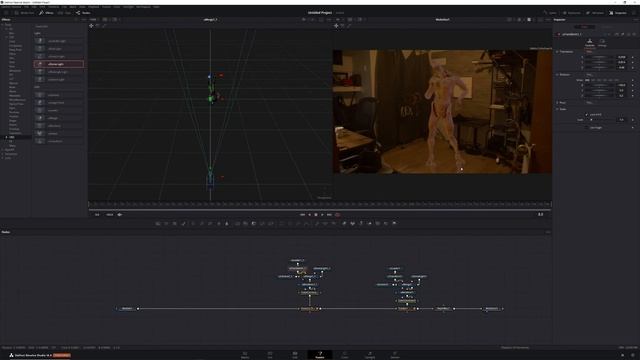Add a Rectangle mask from the toolbar
The height and width of the screenshot is (360, 640).
[x=281, y=223]
